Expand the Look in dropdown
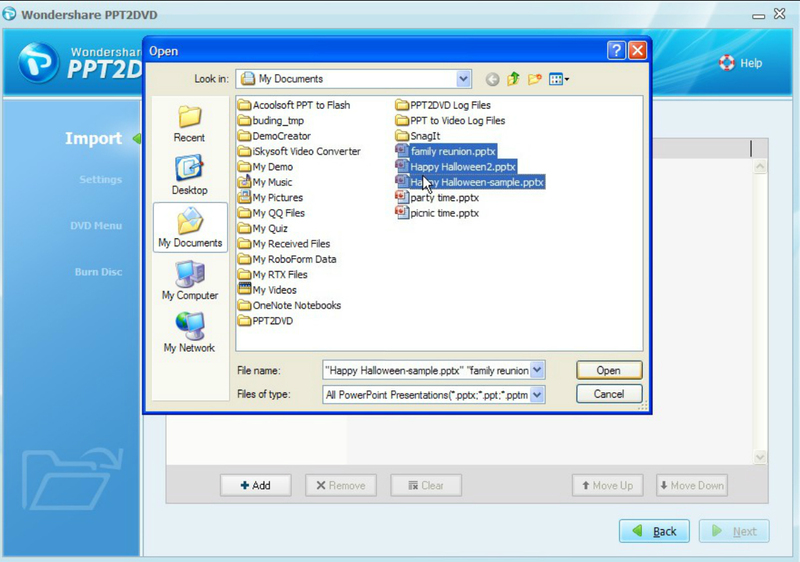800x562 pixels. click(x=463, y=79)
